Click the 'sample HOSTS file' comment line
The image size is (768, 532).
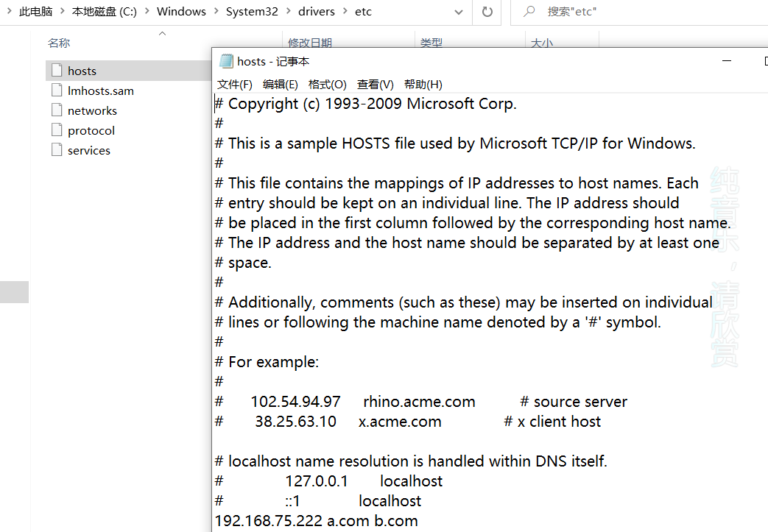(x=455, y=143)
